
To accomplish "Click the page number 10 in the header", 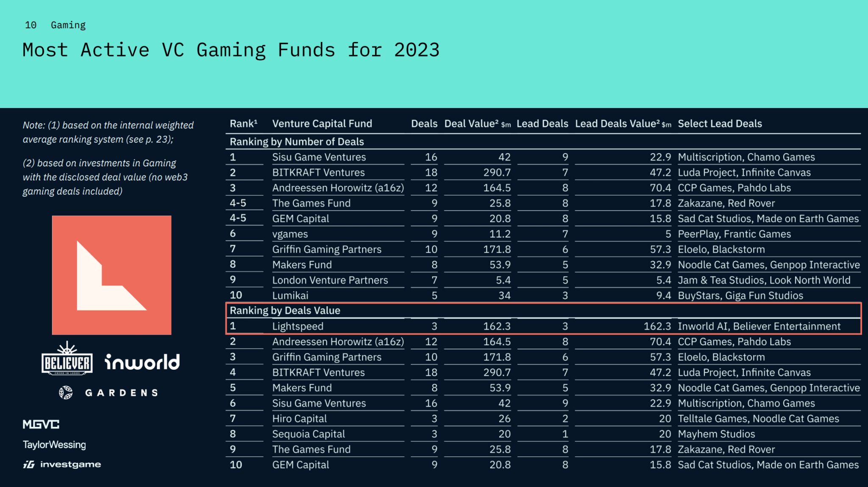I will point(31,25).
